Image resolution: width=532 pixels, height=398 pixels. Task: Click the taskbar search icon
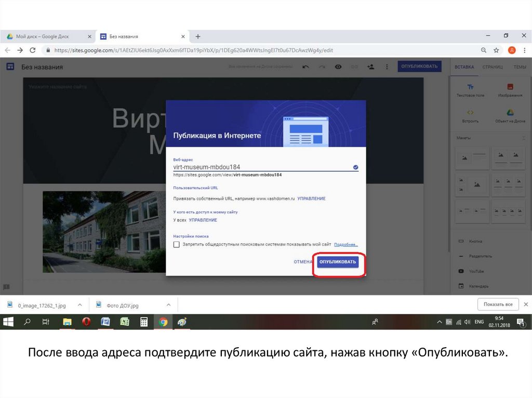click(x=27, y=322)
